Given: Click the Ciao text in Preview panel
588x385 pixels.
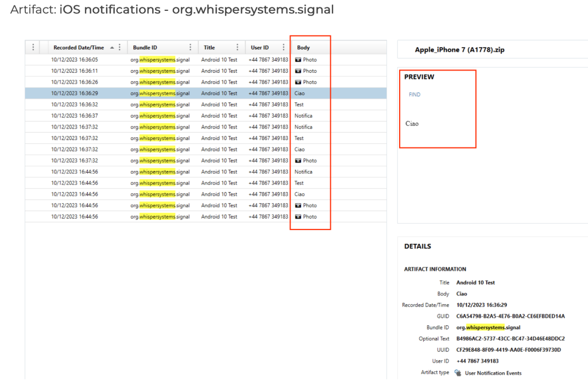Looking at the screenshot, I should 412,123.
